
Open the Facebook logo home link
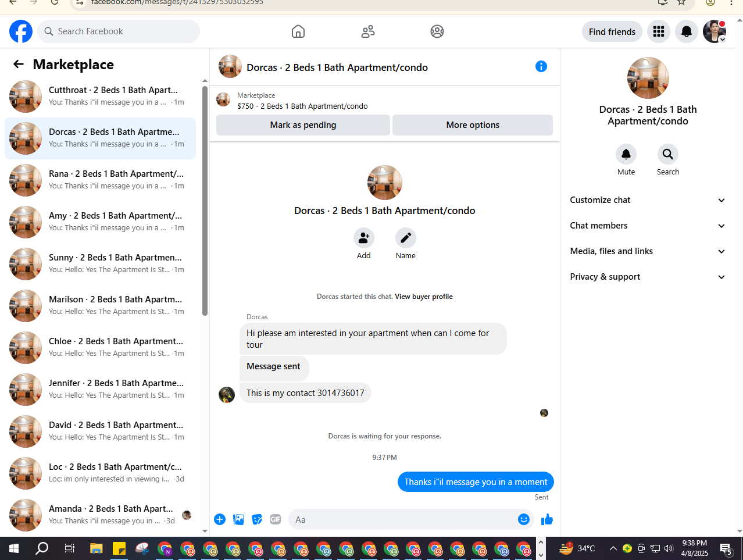pyautogui.click(x=21, y=31)
